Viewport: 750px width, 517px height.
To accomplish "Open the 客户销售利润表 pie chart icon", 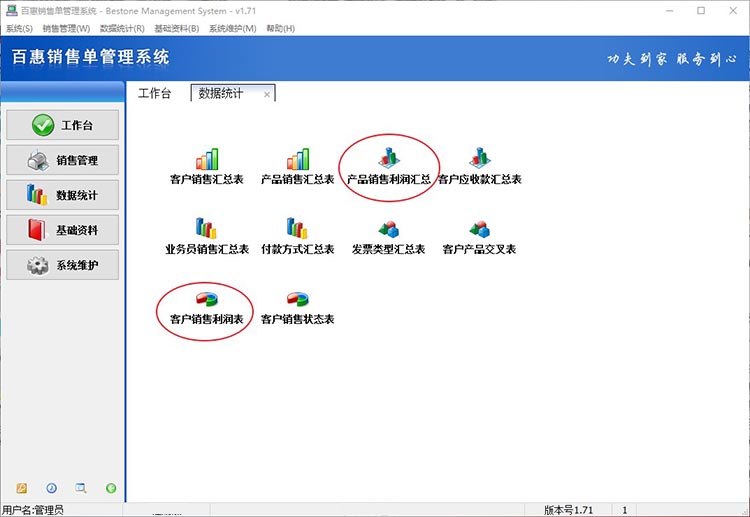I will tap(207, 299).
